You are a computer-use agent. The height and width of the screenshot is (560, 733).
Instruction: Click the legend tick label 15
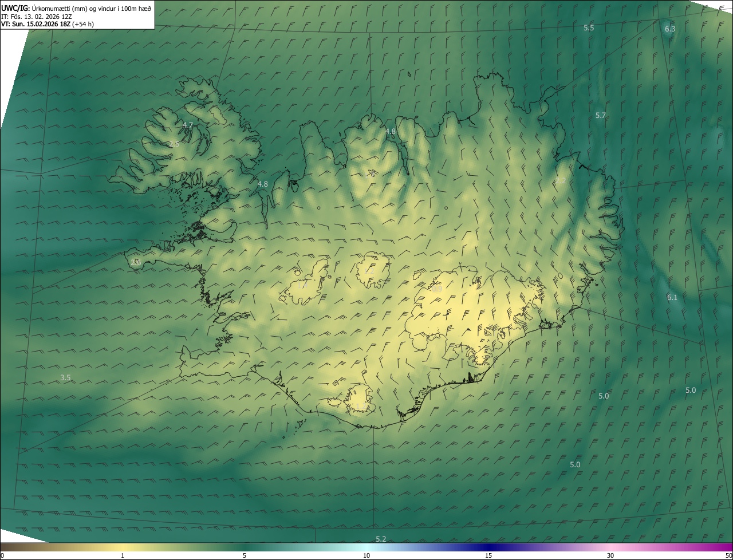(488, 555)
